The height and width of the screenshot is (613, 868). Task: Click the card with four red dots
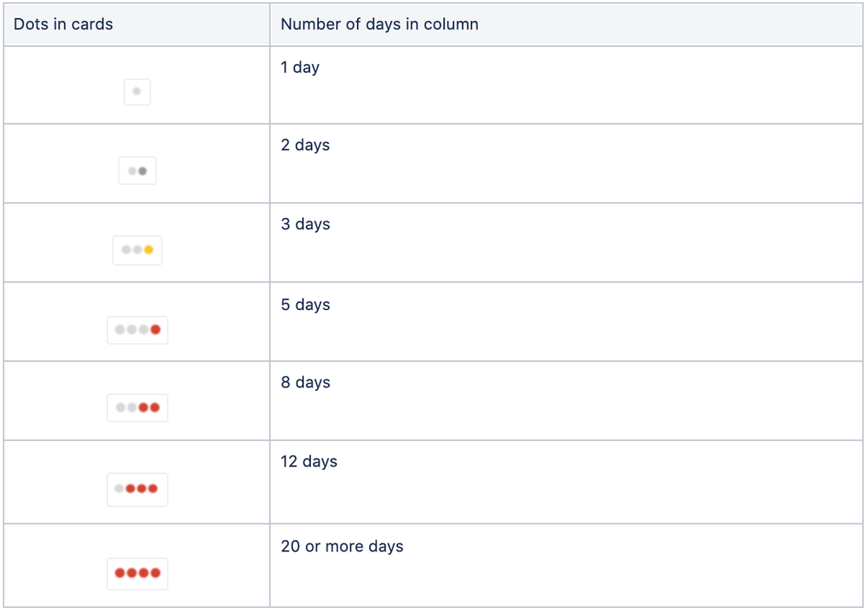(x=137, y=573)
